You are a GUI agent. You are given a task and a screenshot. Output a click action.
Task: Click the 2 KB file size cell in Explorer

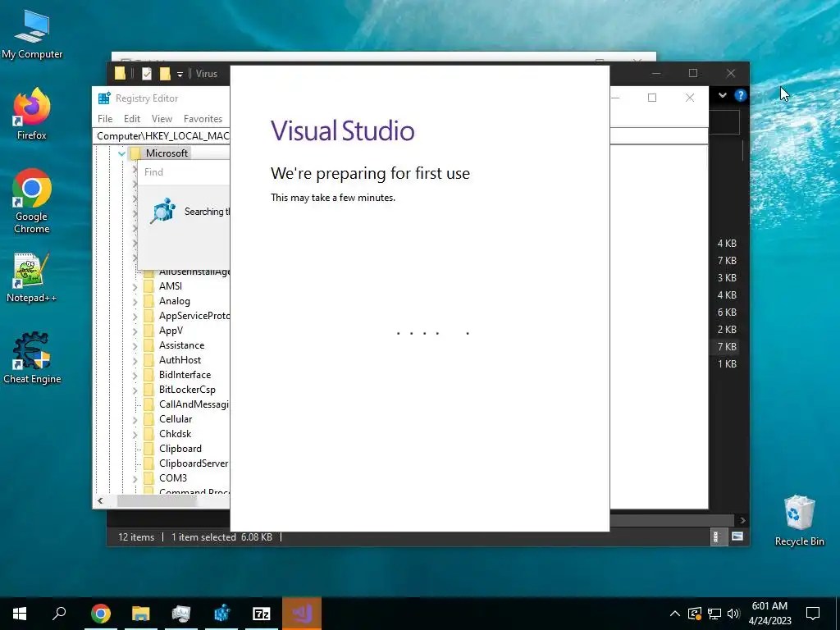pos(727,330)
